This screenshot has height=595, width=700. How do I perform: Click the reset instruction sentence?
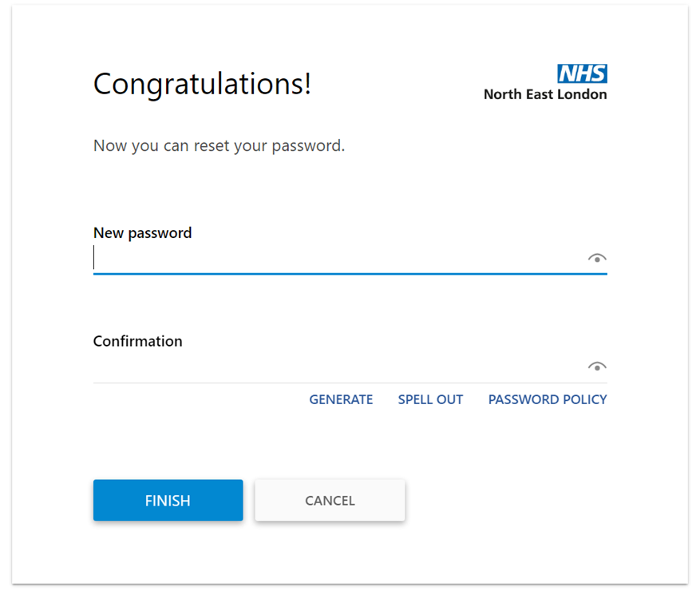click(219, 145)
